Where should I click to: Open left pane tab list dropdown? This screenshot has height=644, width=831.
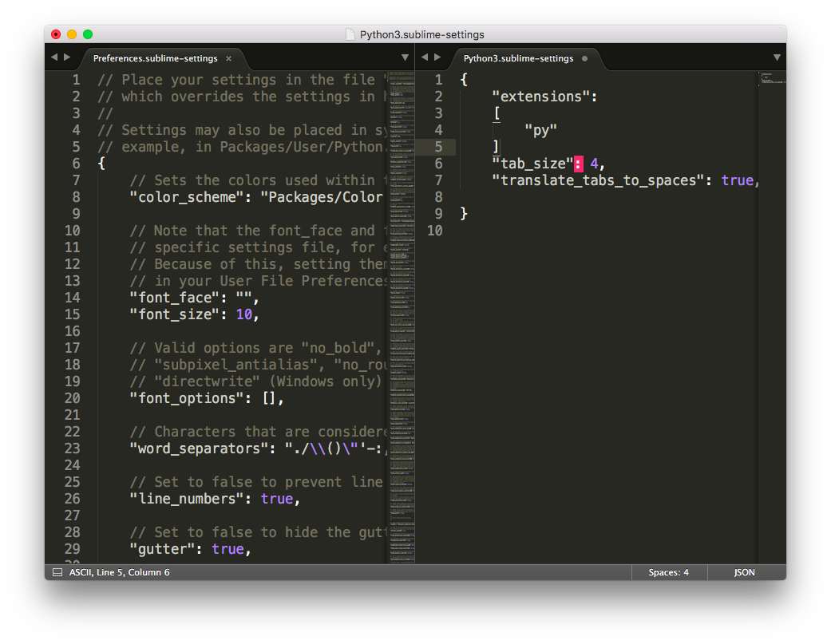coord(405,57)
